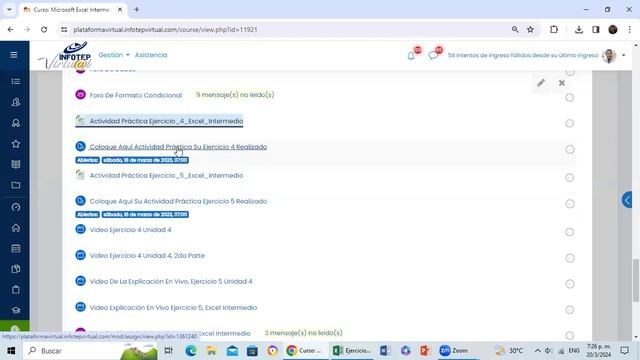Open Chrome three-dot menu
Viewport: 640px width, 360px height.
630,29
